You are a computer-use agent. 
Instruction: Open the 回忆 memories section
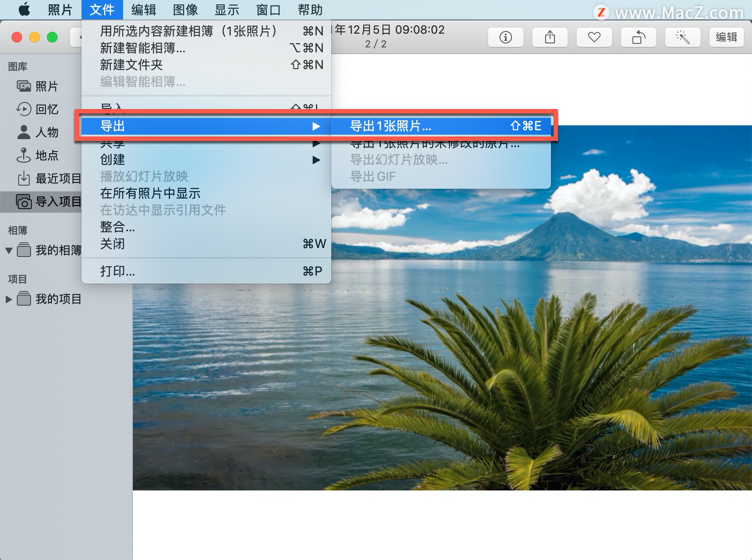coord(47,109)
